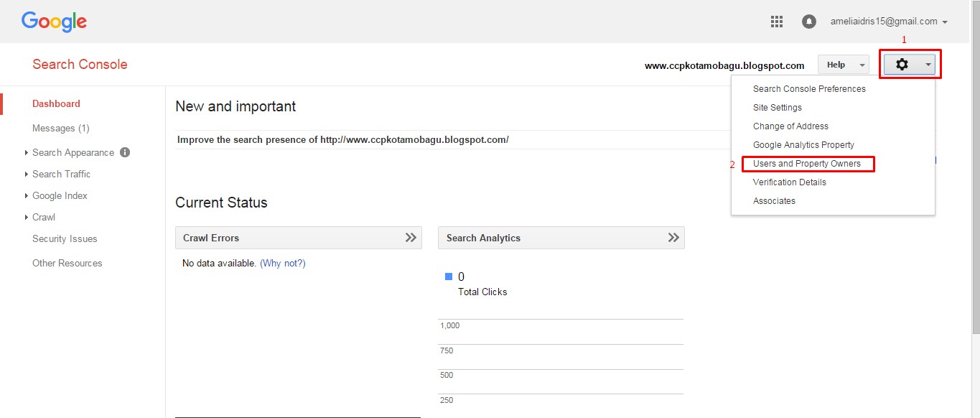
Task: Click the Search Appearance info icon
Action: 125,152
